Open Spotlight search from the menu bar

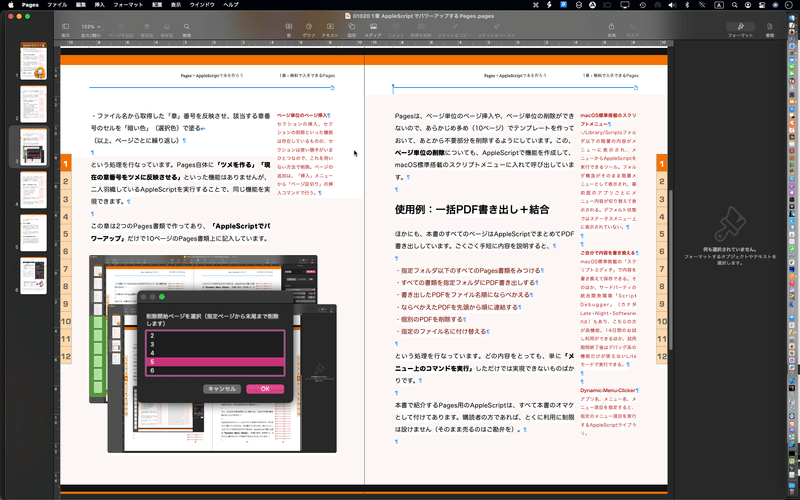coord(734,5)
